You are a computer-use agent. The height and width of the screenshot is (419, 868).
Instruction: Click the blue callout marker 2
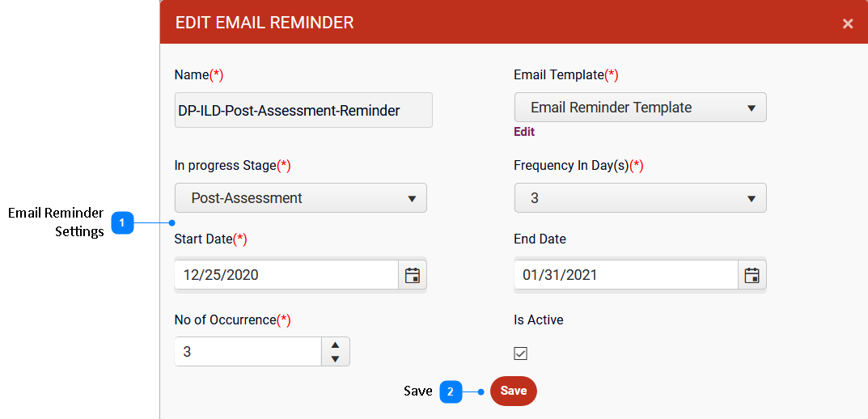coord(451,391)
